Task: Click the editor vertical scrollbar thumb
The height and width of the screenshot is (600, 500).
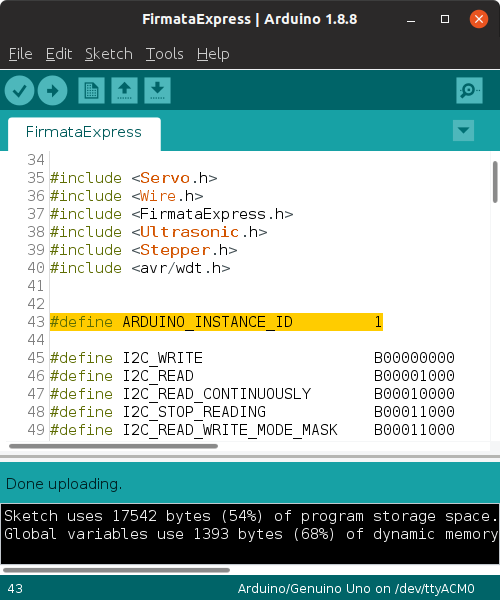Action: coord(495,182)
